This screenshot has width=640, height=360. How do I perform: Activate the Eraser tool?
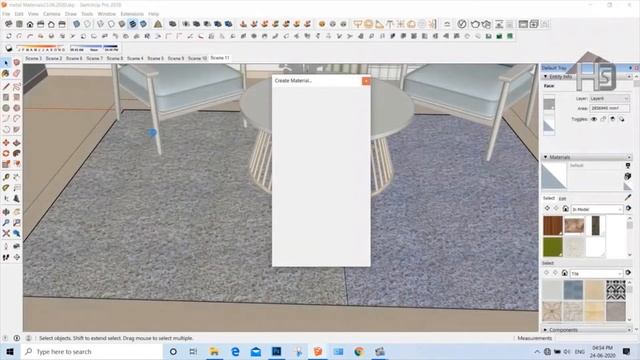(x=16, y=73)
